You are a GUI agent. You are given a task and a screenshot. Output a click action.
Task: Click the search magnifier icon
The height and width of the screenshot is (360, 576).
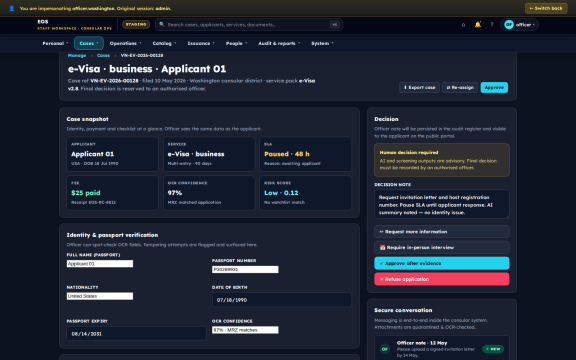pos(162,25)
